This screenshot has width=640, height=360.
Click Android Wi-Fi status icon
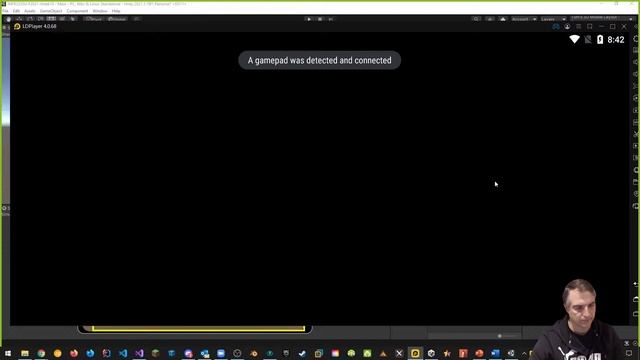coord(574,39)
